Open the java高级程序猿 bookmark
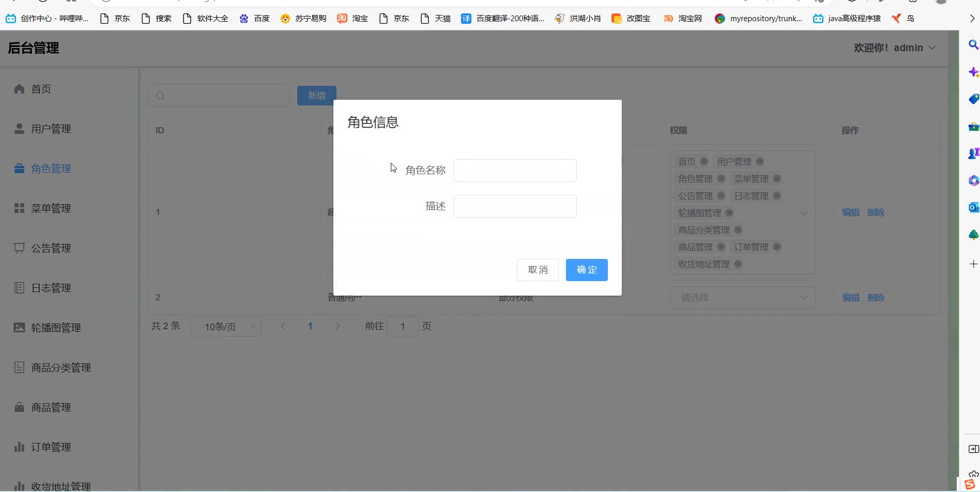This screenshot has height=492, width=980. [847, 19]
